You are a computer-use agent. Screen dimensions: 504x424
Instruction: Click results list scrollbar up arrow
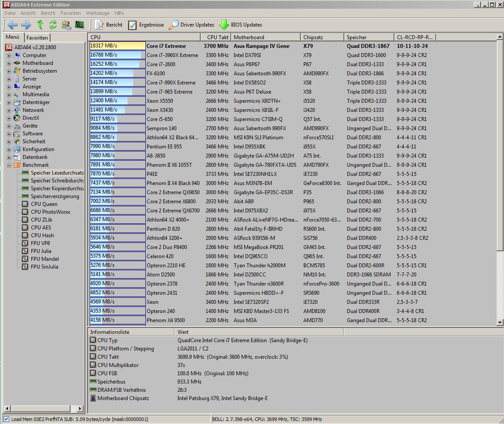[x=500, y=37]
